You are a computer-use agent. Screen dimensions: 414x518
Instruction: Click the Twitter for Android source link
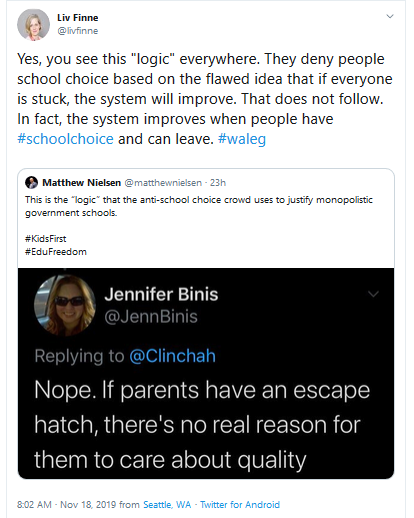tap(240, 505)
